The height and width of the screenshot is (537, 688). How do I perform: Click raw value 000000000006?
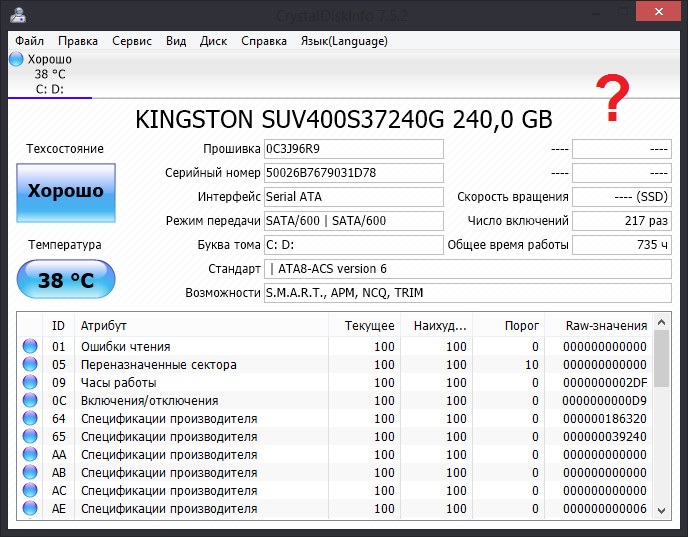coord(605,508)
